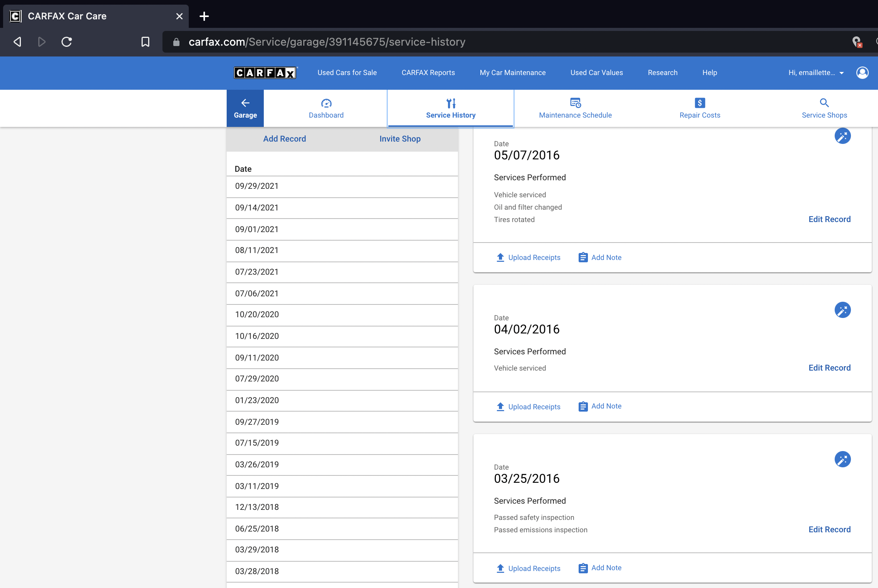Click the user profile avatar icon
878x588 pixels.
862,73
